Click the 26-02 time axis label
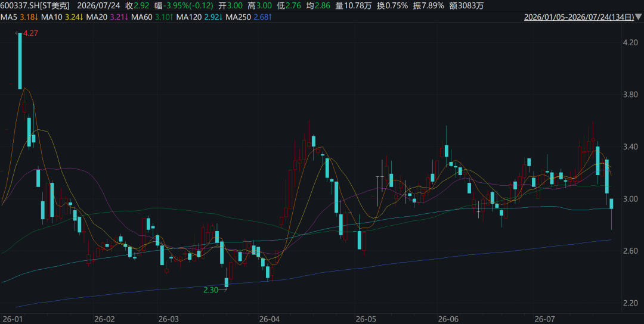The image size is (644, 324). coord(104,319)
